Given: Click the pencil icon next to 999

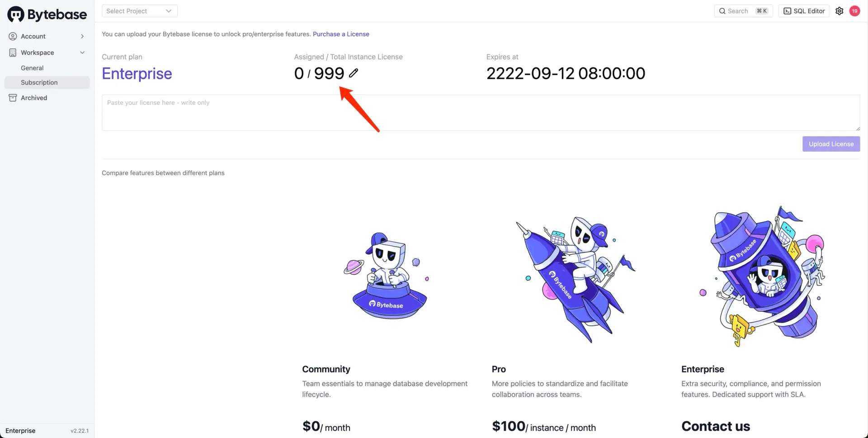Looking at the screenshot, I should click(354, 73).
